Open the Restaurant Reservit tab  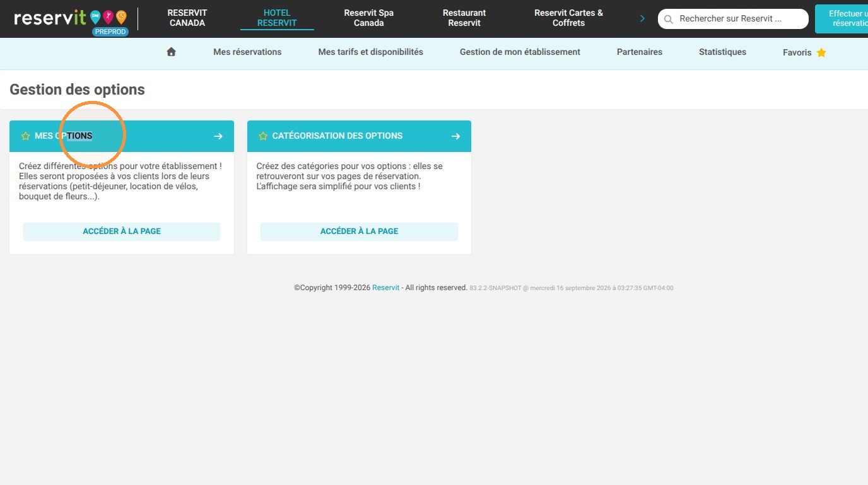(x=464, y=18)
